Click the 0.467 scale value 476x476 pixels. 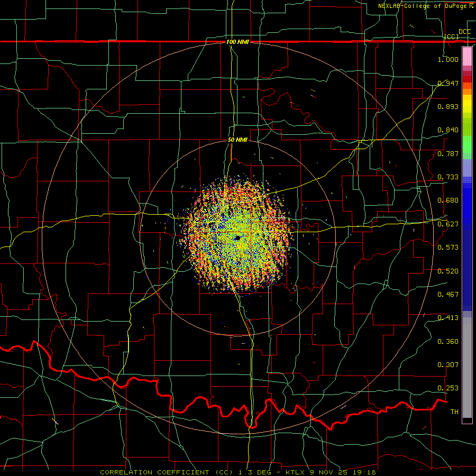[448, 294]
